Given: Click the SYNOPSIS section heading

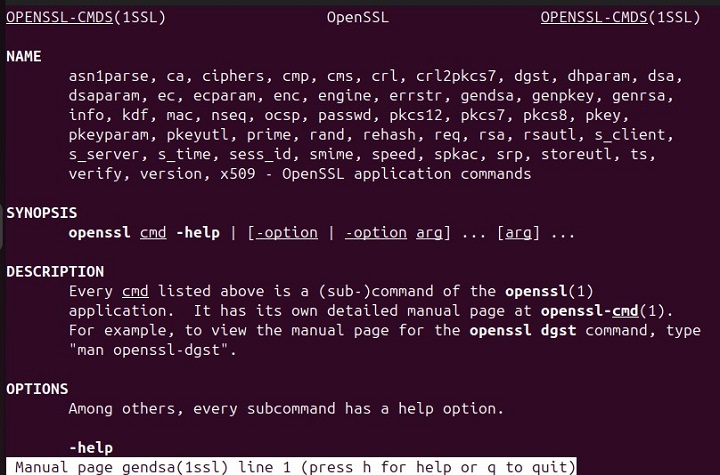Looking at the screenshot, I should click(41, 213).
